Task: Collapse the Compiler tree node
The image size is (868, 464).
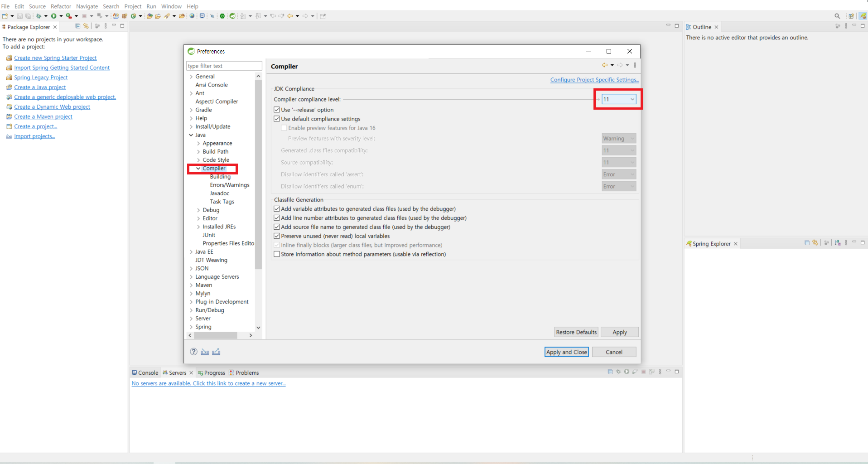Action: [x=198, y=169]
